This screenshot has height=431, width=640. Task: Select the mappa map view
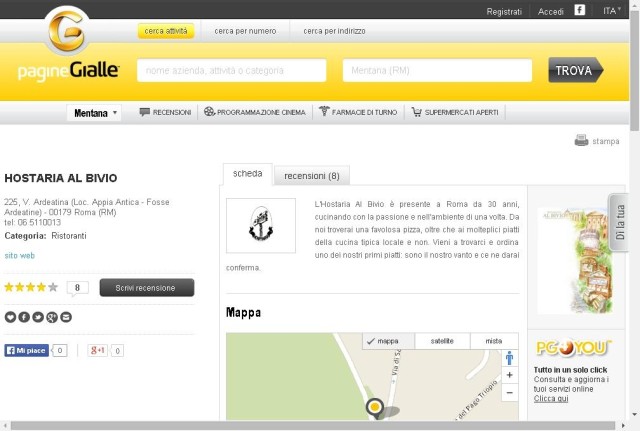point(389,341)
